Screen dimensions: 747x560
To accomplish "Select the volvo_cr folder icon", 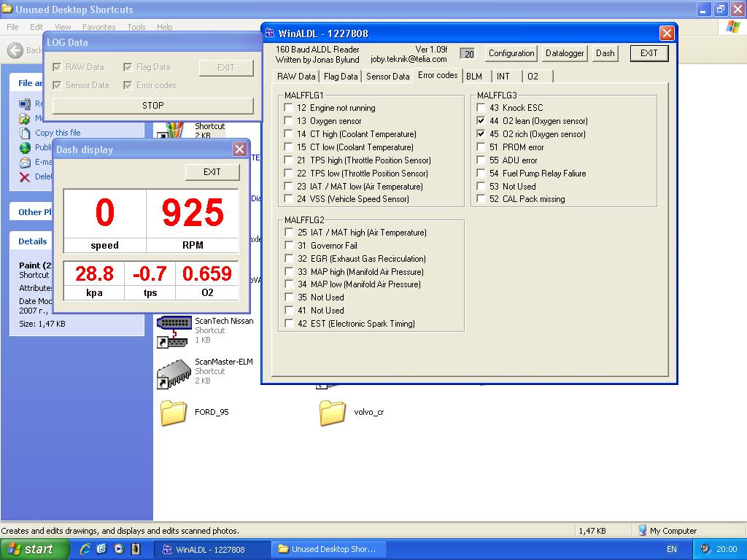I will [x=333, y=413].
